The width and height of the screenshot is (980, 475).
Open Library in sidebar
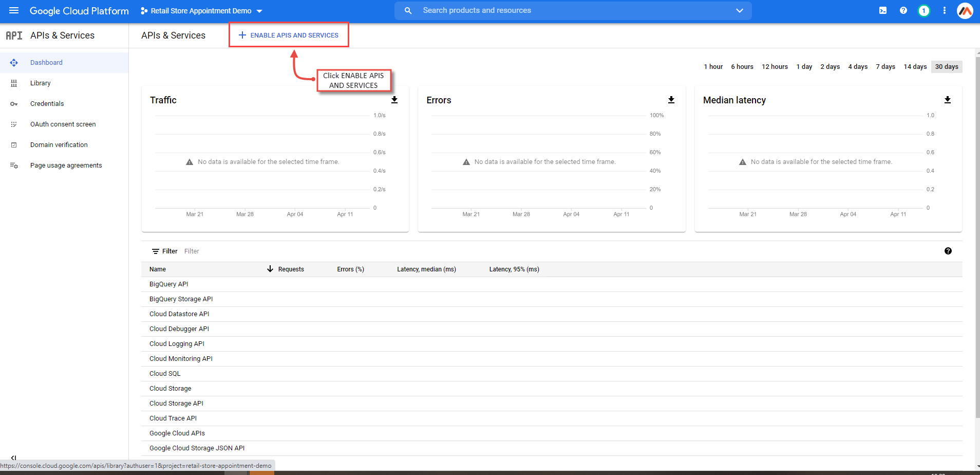64,83
